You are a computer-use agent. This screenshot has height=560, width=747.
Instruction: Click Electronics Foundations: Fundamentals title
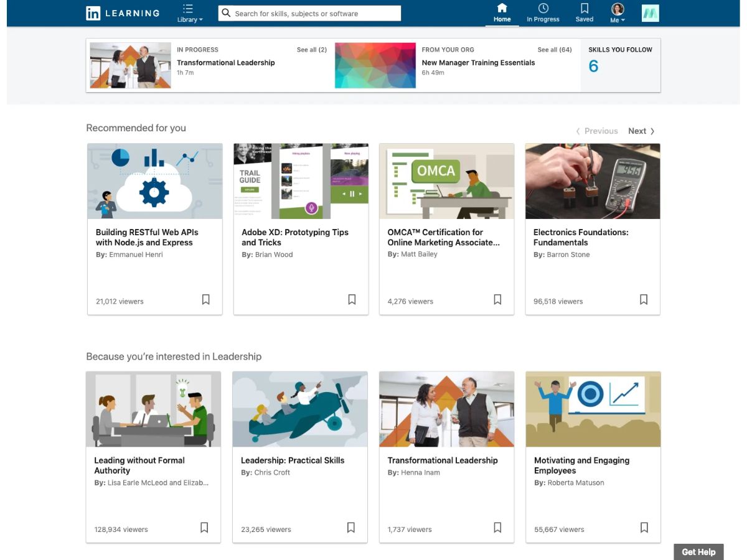[x=581, y=237]
